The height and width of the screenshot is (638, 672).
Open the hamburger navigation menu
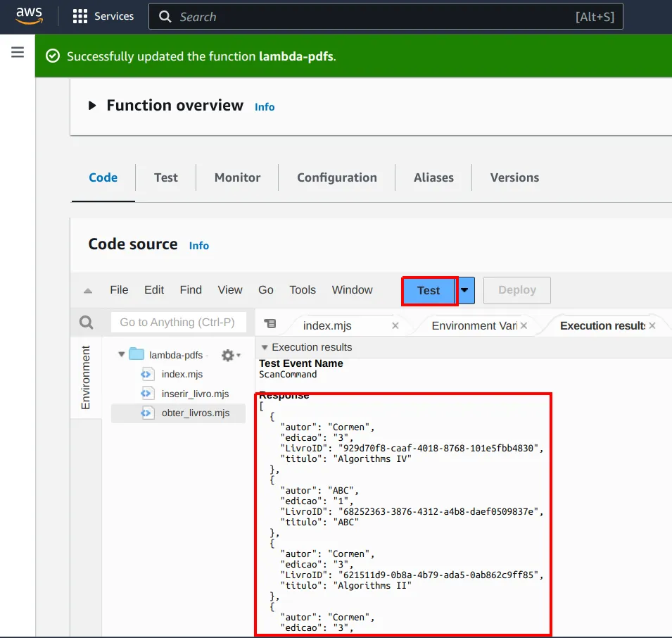[x=18, y=52]
